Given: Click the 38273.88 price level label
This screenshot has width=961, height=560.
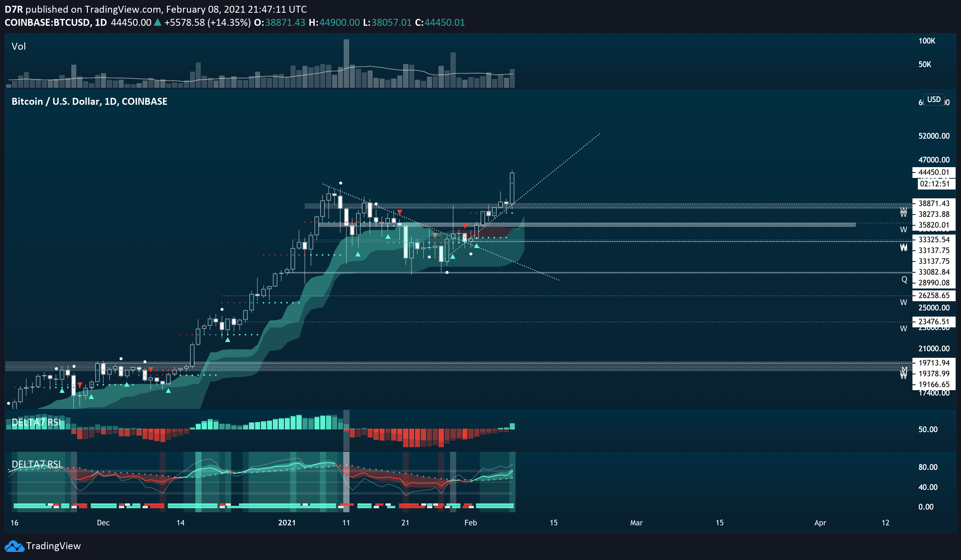Looking at the screenshot, I should pyautogui.click(x=934, y=214).
